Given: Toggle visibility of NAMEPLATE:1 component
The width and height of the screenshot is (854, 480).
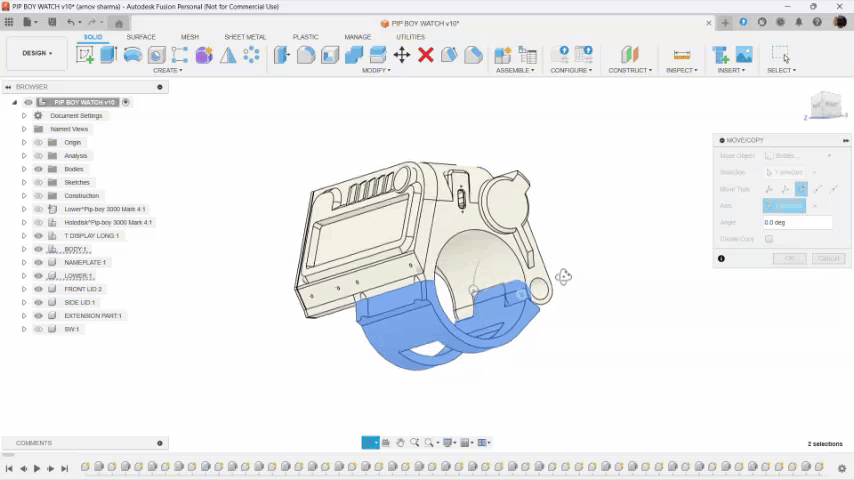Looking at the screenshot, I should pyautogui.click(x=38, y=262).
